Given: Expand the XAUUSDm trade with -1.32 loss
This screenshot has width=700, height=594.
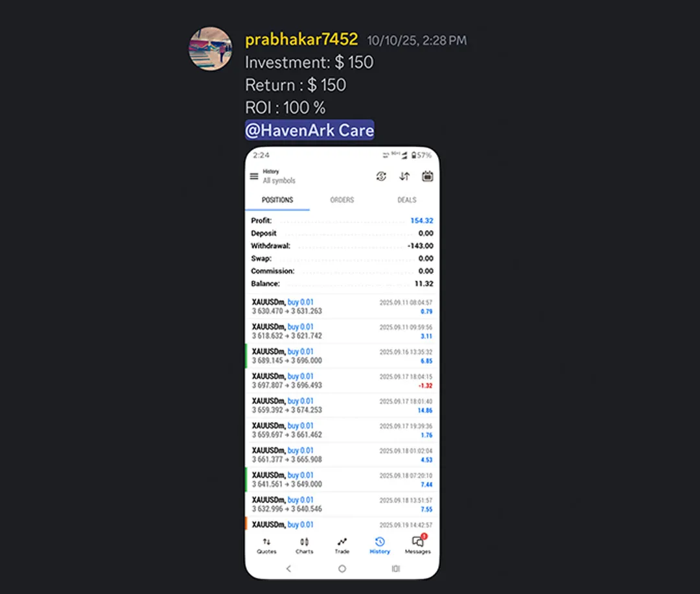Looking at the screenshot, I should point(342,381).
